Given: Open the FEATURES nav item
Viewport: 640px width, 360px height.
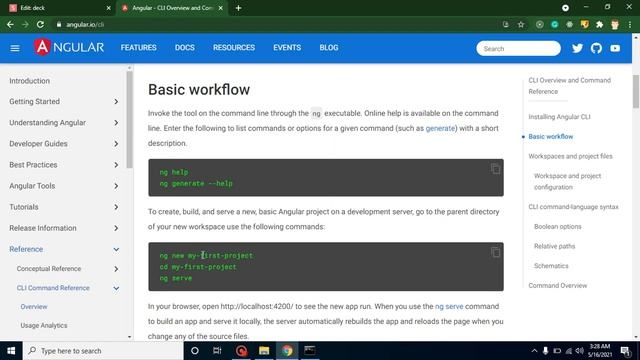Looking at the screenshot, I should tap(138, 48).
